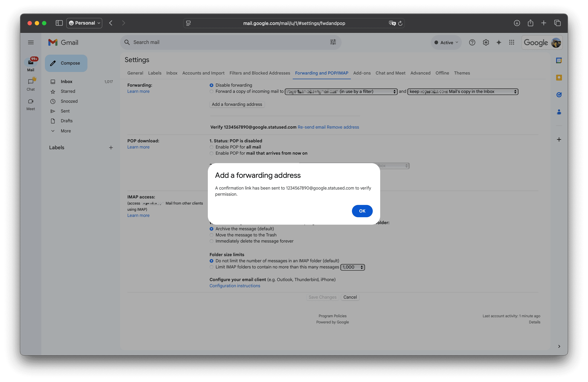Open the Help question mark icon
This screenshot has width=588, height=382.
point(472,42)
